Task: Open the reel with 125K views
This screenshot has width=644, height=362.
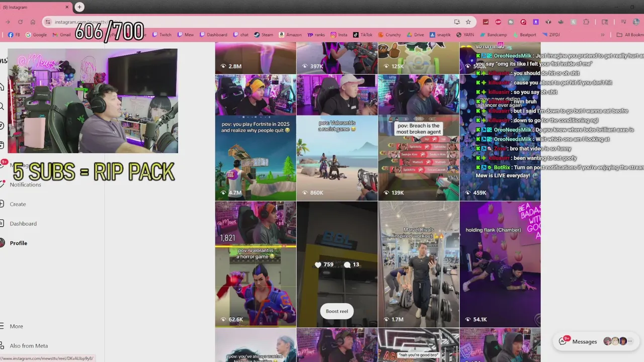Action: (419, 58)
